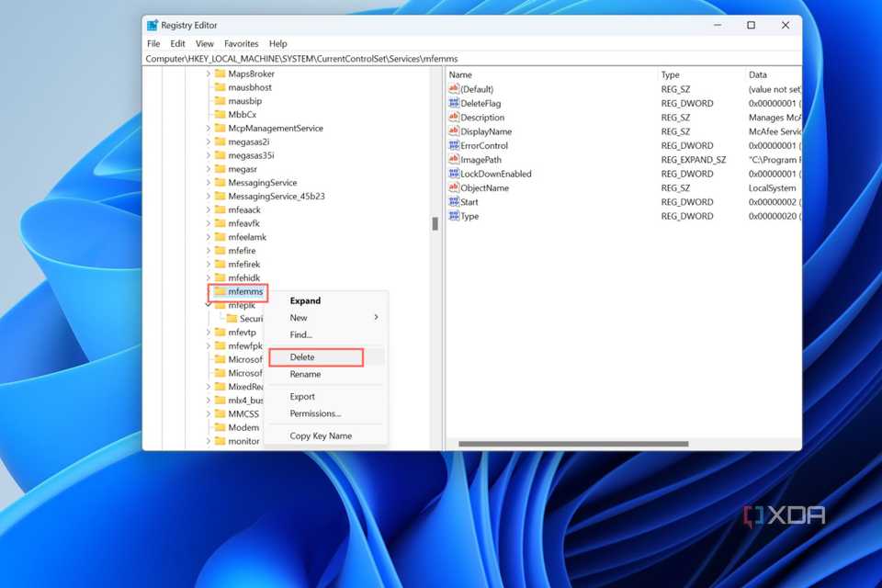Click the Start DWORD value icon
The image size is (882, 588).
pos(454,201)
